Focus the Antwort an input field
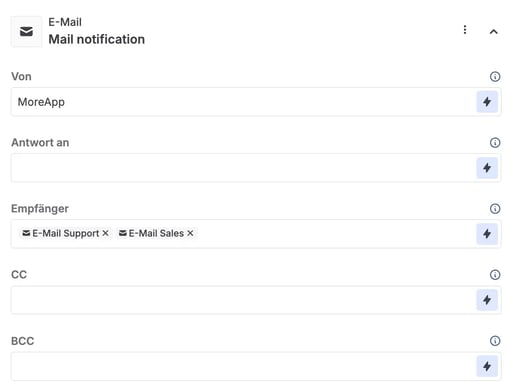This screenshot has height=392, width=508. pyautogui.click(x=243, y=168)
